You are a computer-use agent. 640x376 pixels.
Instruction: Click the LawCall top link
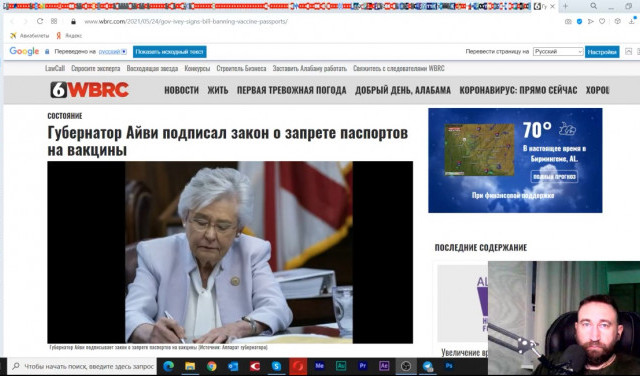55,69
